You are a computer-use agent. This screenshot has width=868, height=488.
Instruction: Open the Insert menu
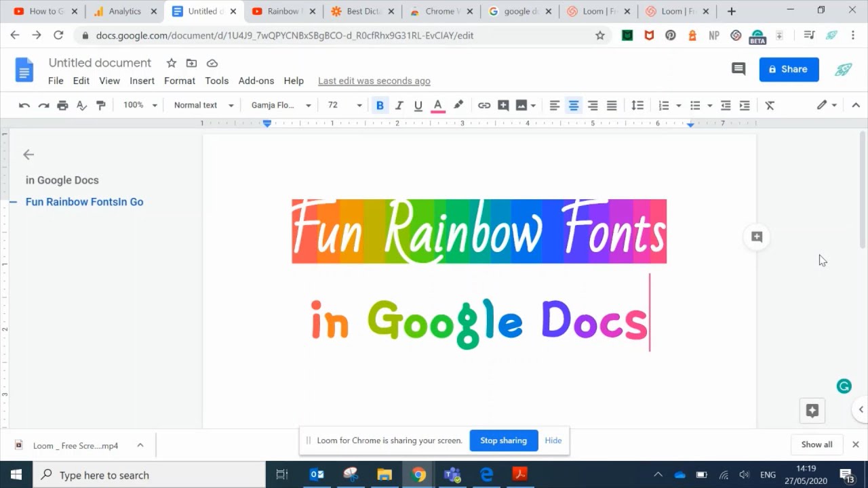[142, 81]
